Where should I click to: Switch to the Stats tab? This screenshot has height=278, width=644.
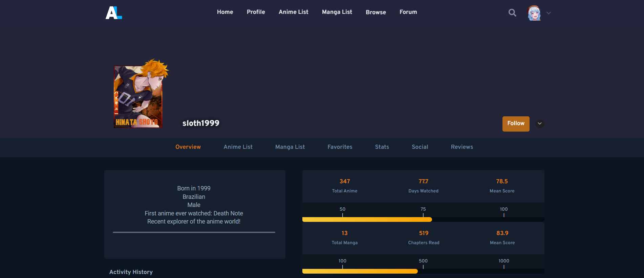click(382, 147)
